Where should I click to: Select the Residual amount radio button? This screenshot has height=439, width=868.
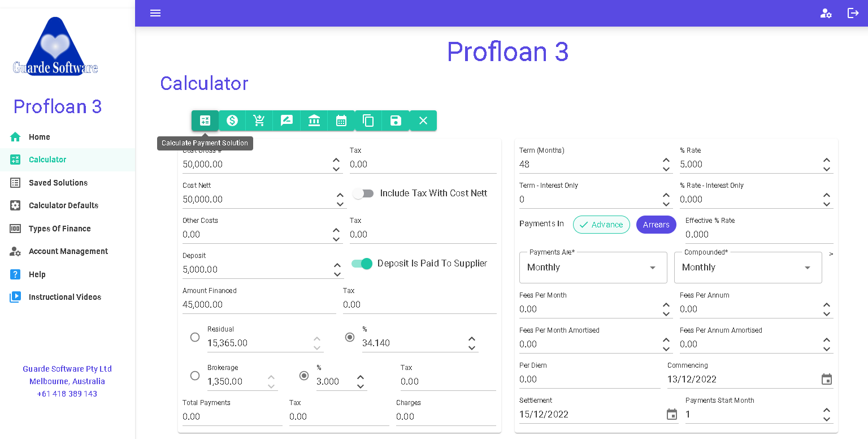click(x=195, y=337)
